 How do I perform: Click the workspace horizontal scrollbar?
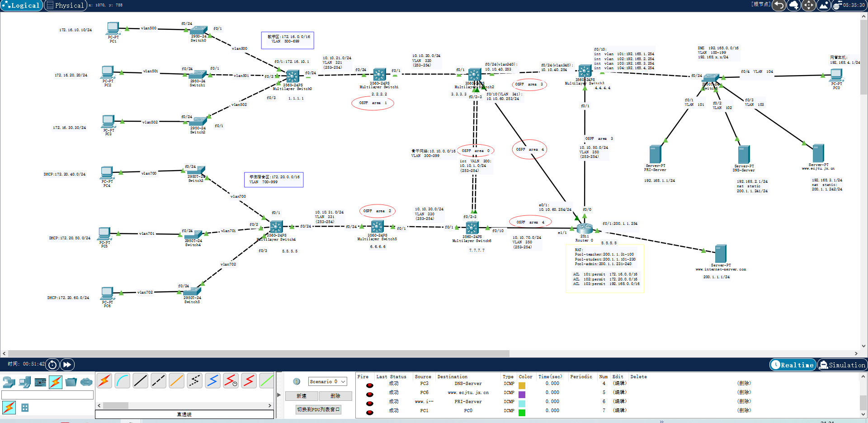259,353
